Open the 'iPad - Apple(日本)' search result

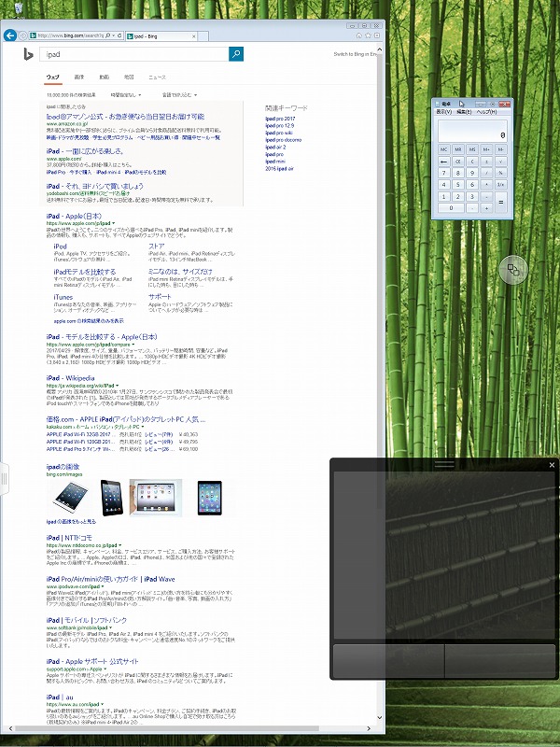click(x=74, y=217)
